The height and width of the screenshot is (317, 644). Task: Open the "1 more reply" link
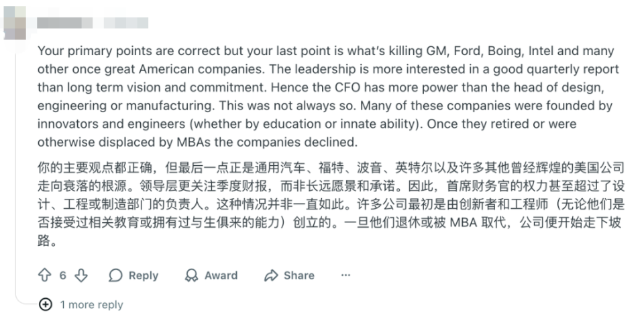click(91, 304)
